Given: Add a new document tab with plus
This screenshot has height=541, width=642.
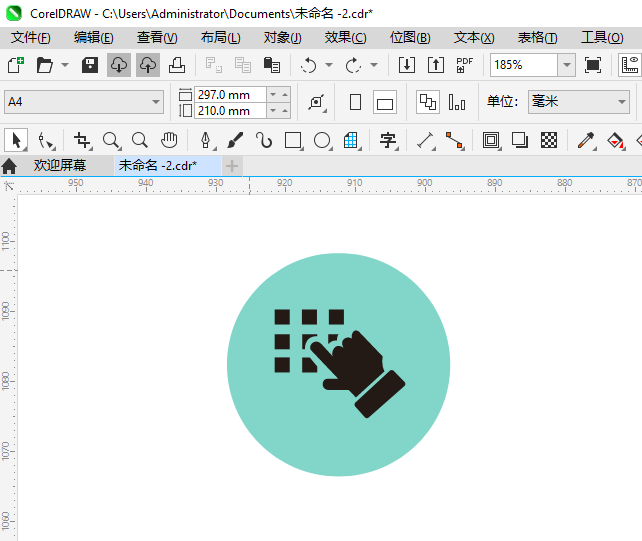Looking at the screenshot, I should (232, 166).
